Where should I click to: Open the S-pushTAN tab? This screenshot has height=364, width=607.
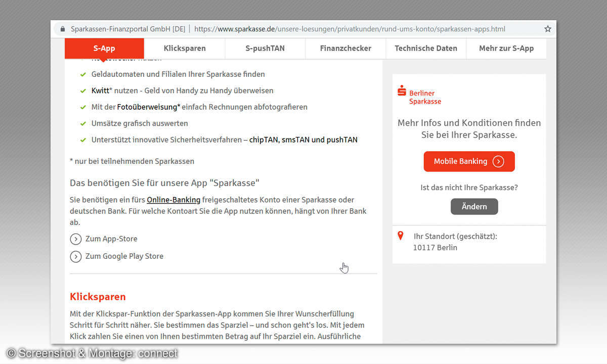[265, 49]
